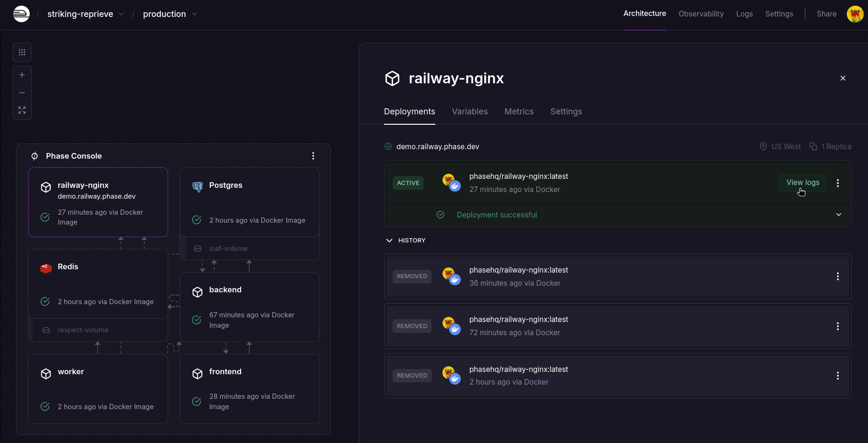The image size is (868, 443).
Task: Click the Postgres elephant icon
Action: (x=197, y=185)
